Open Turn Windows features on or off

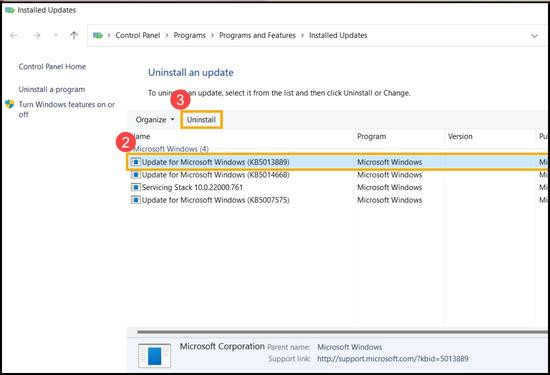tap(67, 109)
